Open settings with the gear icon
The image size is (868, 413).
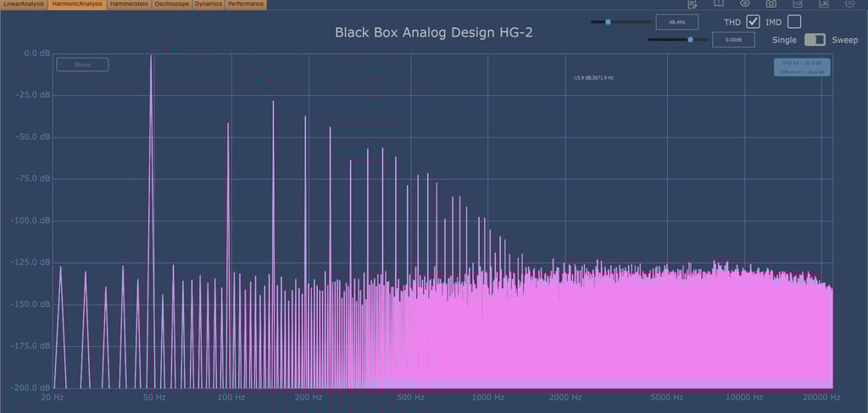tap(849, 3)
